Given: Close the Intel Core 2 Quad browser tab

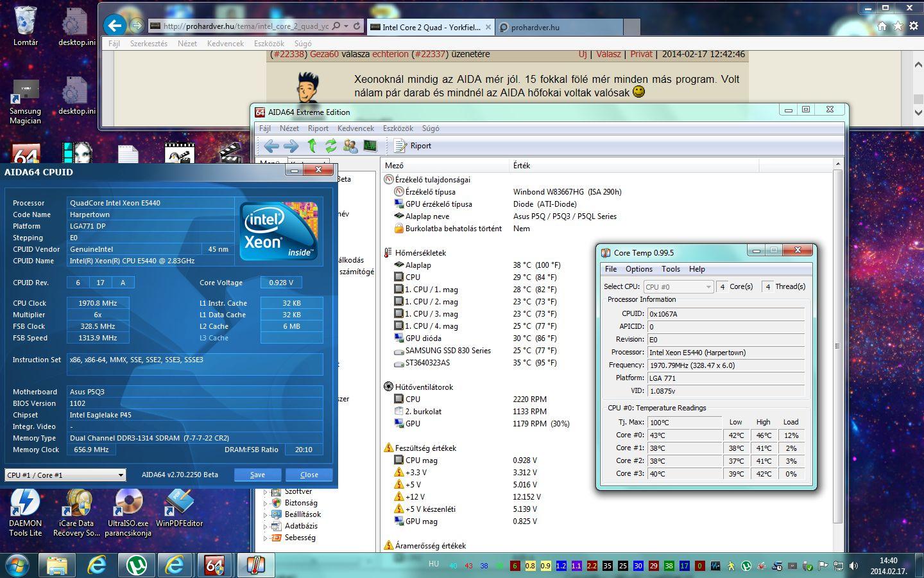Looking at the screenshot, I should [x=488, y=27].
